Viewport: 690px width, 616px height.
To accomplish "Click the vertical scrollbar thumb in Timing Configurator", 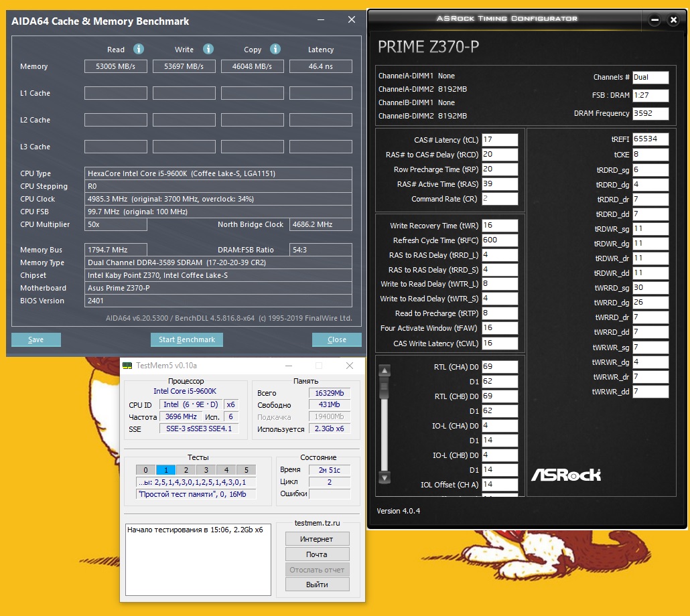I will click(385, 388).
